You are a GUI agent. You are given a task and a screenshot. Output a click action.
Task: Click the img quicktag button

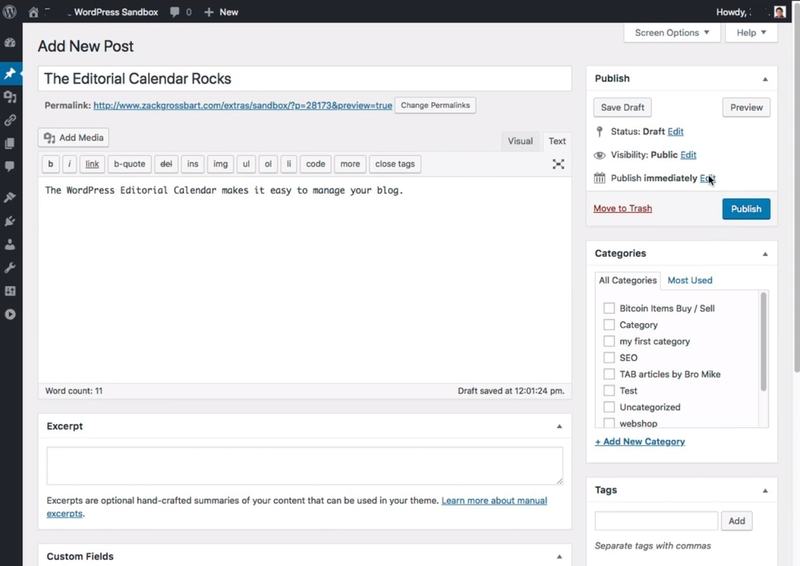pos(220,164)
